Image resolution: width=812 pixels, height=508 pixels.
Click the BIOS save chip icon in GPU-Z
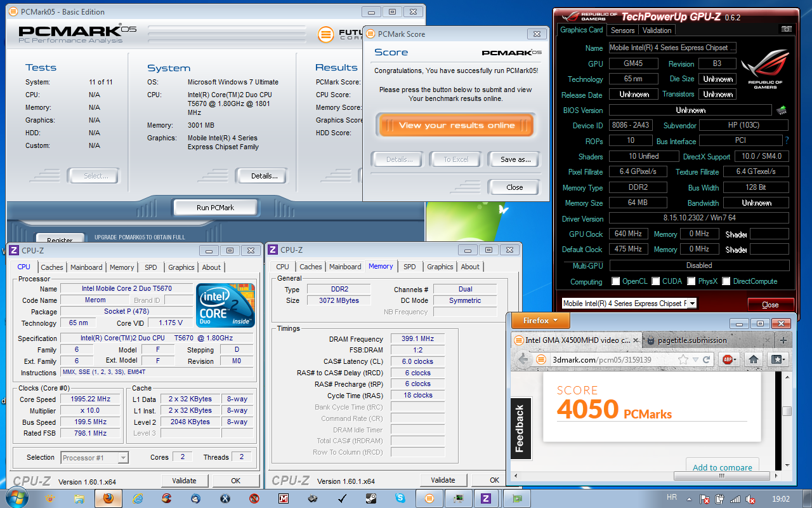pyautogui.click(x=782, y=110)
